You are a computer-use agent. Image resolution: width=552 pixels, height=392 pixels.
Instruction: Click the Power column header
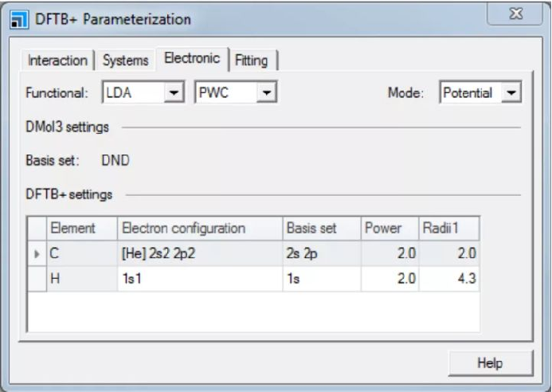pyautogui.click(x=390, y=228)
